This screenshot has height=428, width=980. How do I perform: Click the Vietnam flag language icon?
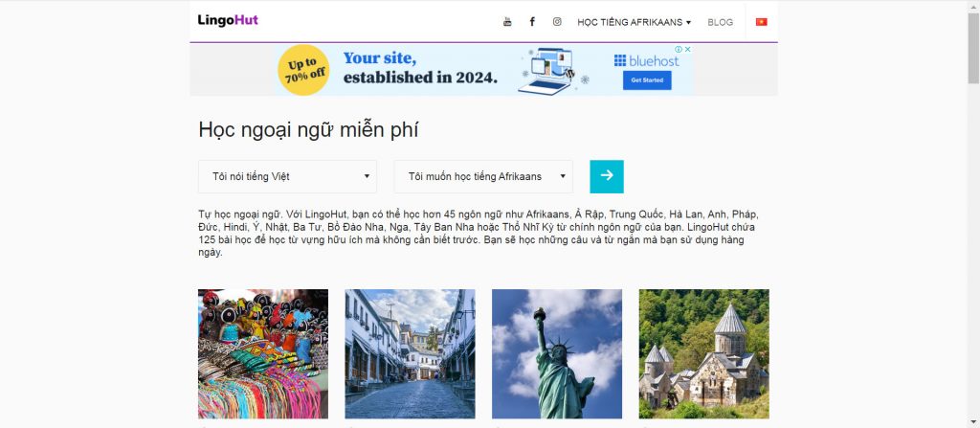coord(761,22)
